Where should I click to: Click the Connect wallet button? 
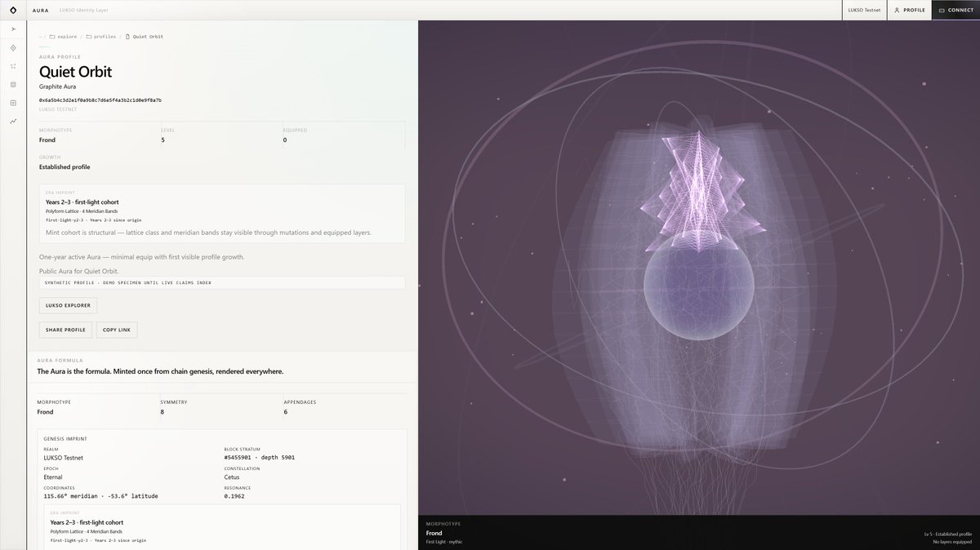point(955,10)
